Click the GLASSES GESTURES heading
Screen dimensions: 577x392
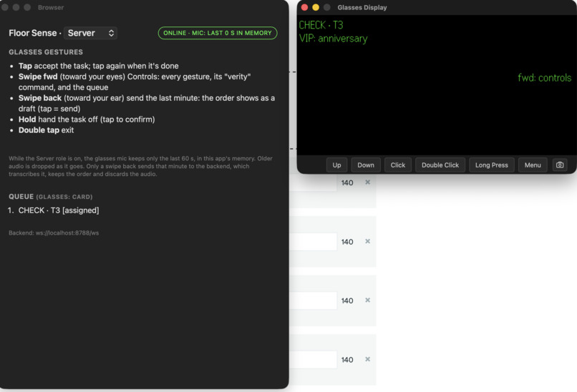coord(46,52)
